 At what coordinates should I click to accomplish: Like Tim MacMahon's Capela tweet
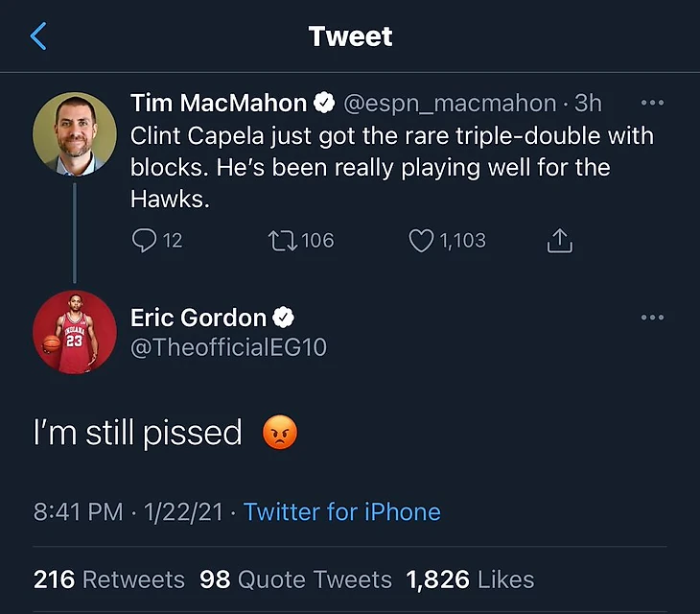(422, 240)
